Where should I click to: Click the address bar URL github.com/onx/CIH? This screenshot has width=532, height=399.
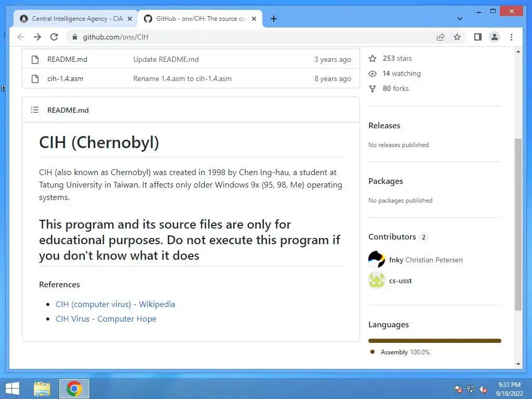(x=116, y=37)
